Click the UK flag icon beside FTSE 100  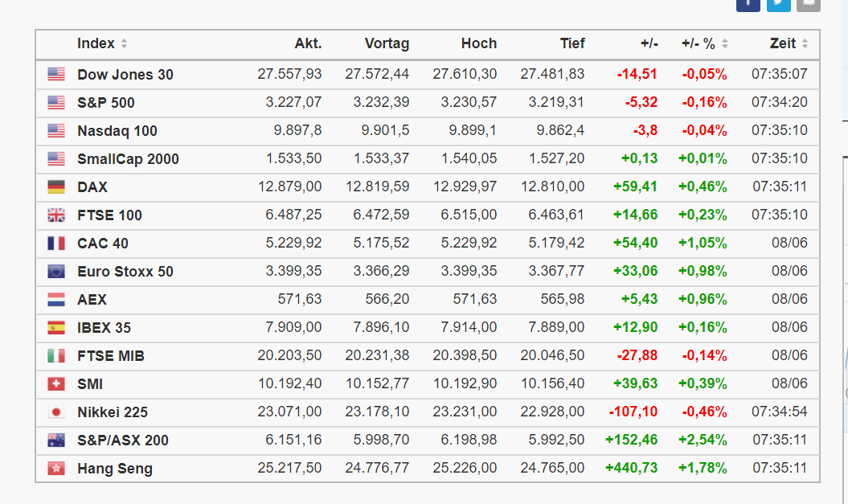pos(55,215)
